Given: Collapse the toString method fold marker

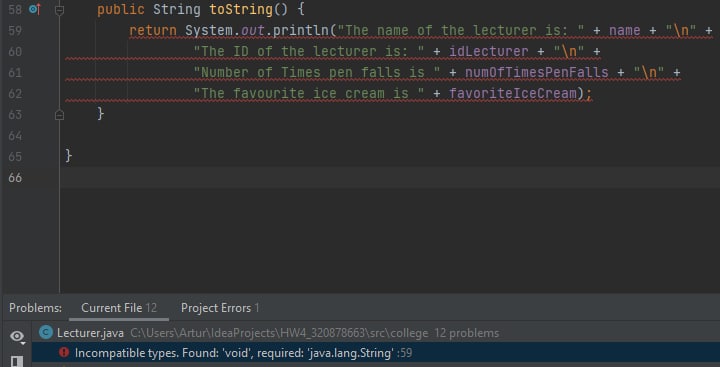Looking at the screenshot, I should click(x=59, y=10).
